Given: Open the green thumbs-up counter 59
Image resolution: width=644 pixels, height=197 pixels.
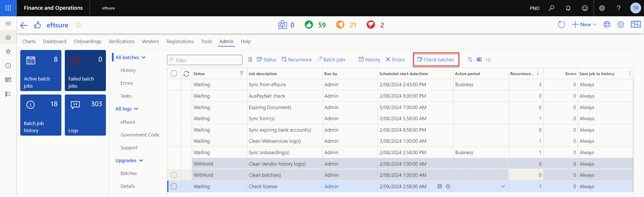Looking at the screenshot, I should 315,25.
